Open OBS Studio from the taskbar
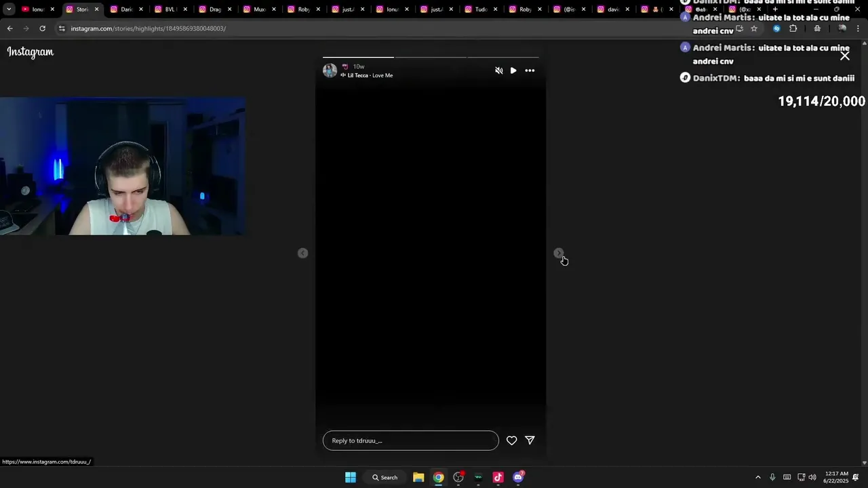 (x=458, y=477)
